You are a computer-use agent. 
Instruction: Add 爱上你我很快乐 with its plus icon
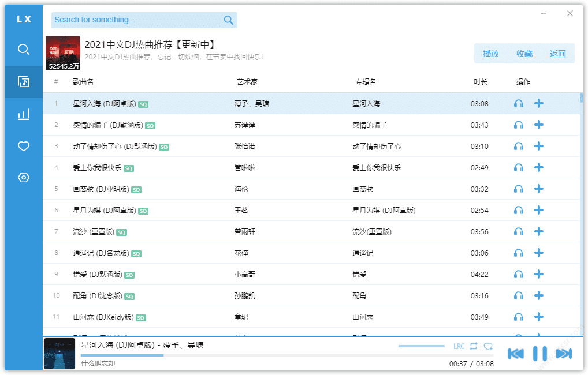[539, 167]
